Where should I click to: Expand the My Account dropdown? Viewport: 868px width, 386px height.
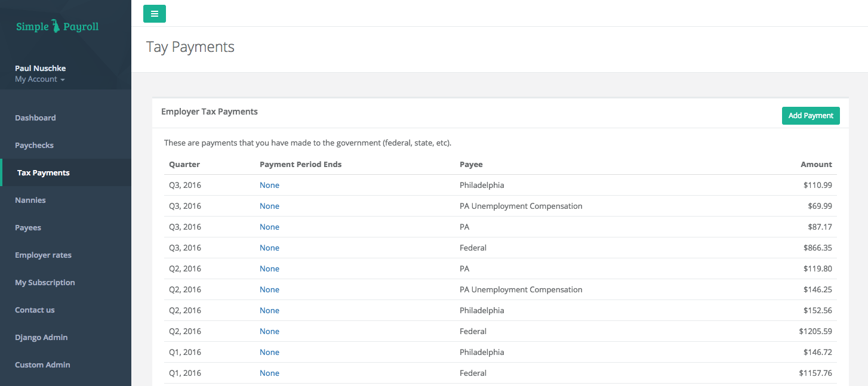[x=39, y=79]
